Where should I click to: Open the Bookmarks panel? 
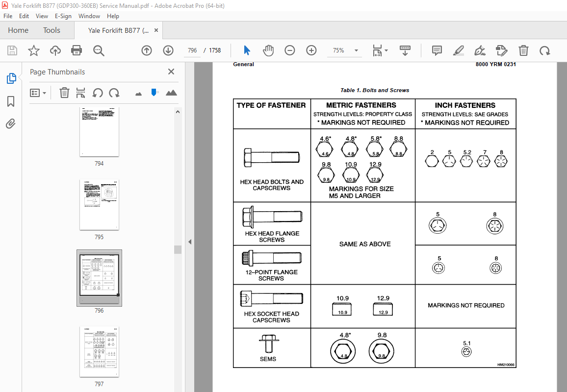point(11,101)
